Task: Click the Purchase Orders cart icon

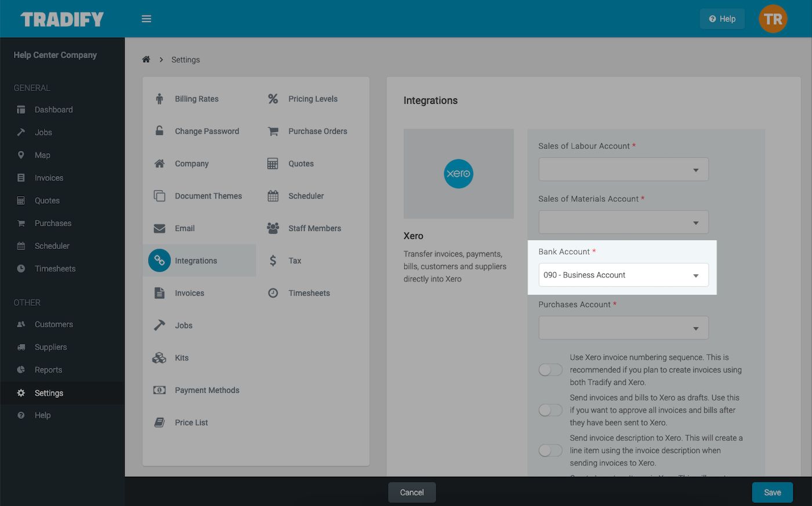Action: coord(273,131)
